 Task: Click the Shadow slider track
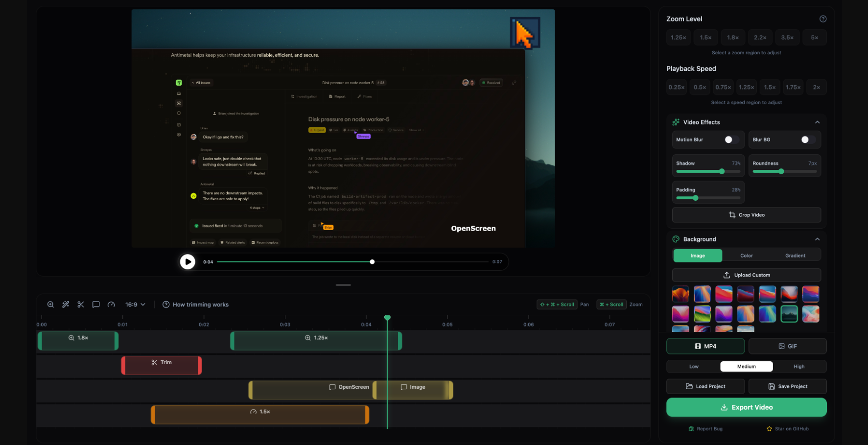707,171
